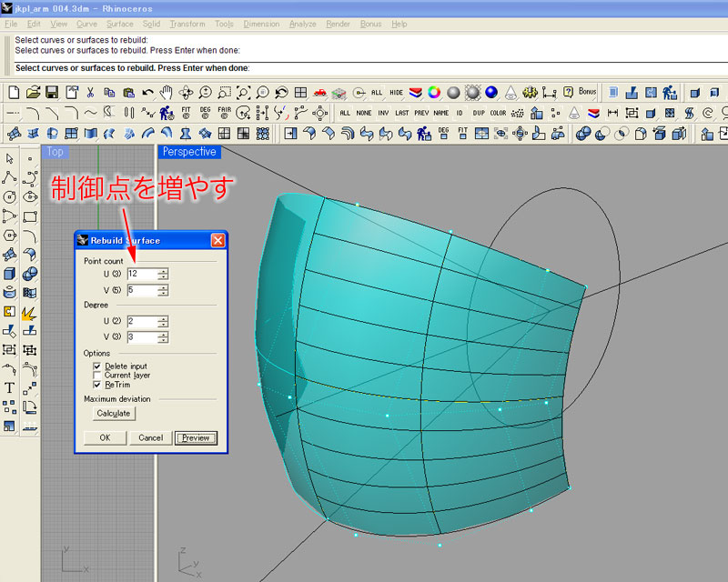
Task: Open the Curve menu
Action: [86, 24]
